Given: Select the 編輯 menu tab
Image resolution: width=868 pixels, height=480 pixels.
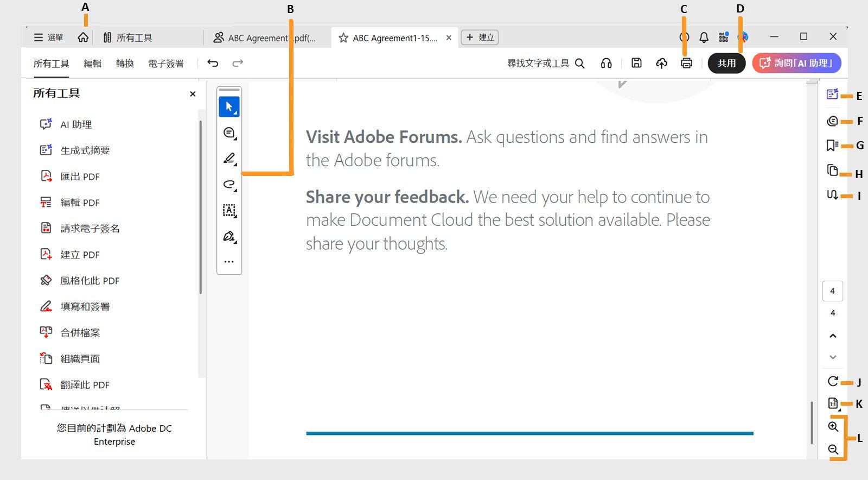Looking at the screenshot, I should 93,64.
